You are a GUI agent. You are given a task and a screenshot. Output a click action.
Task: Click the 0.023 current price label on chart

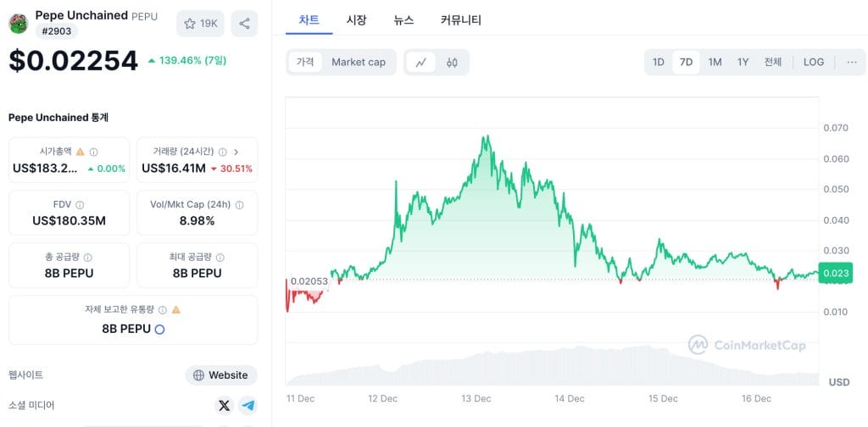pyautogui.click(x=835, y=273)
